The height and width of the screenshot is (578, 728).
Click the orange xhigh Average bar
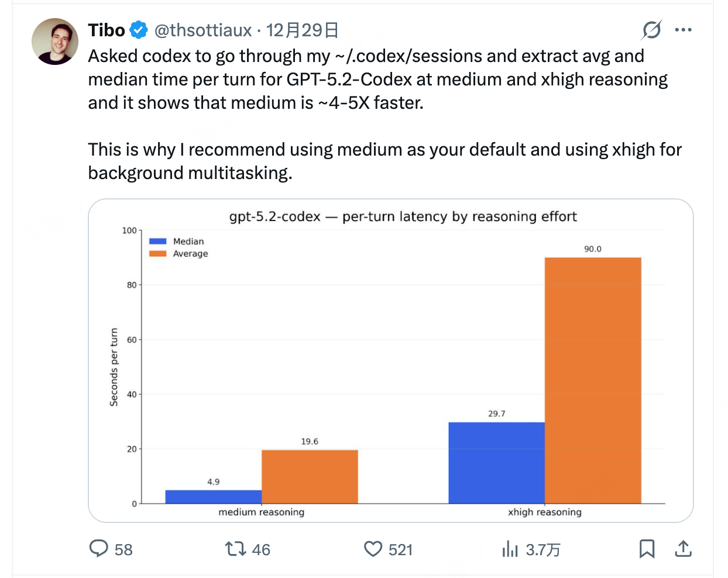click(593, 380)
